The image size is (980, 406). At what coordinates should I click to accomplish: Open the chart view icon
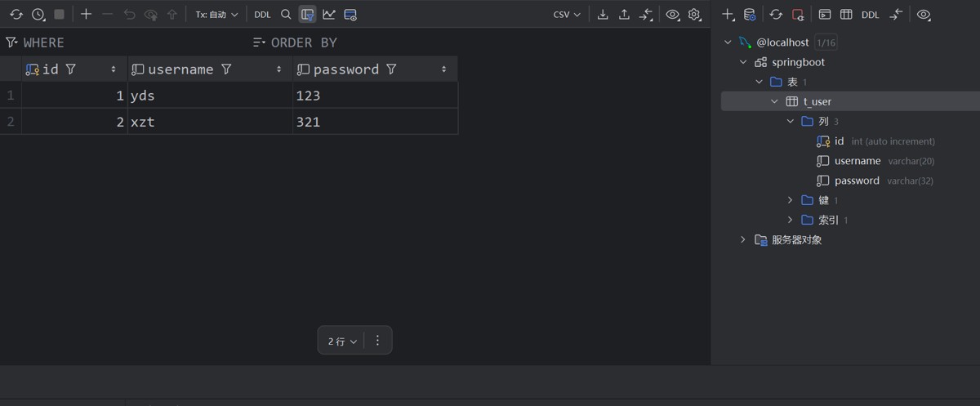(x=328, y=15)
